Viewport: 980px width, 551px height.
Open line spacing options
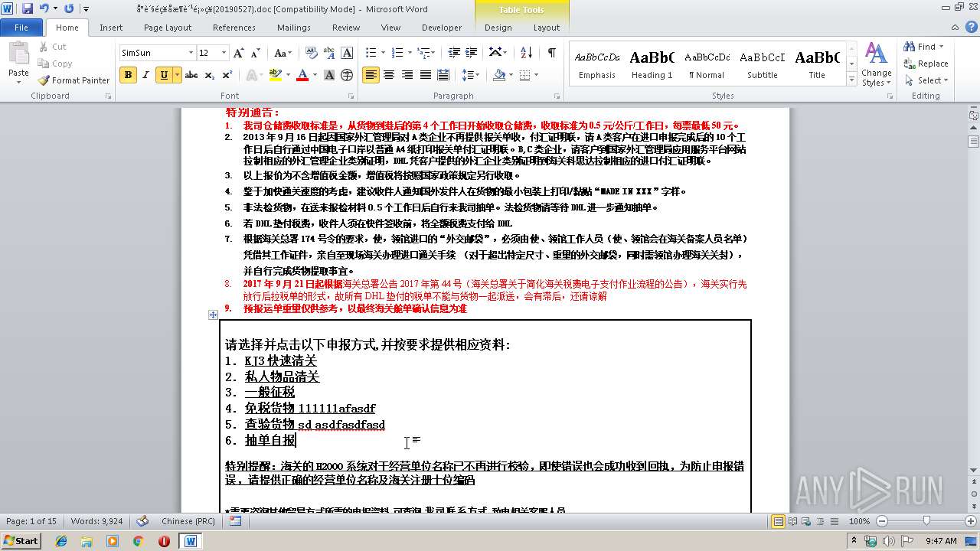[471, 75]
